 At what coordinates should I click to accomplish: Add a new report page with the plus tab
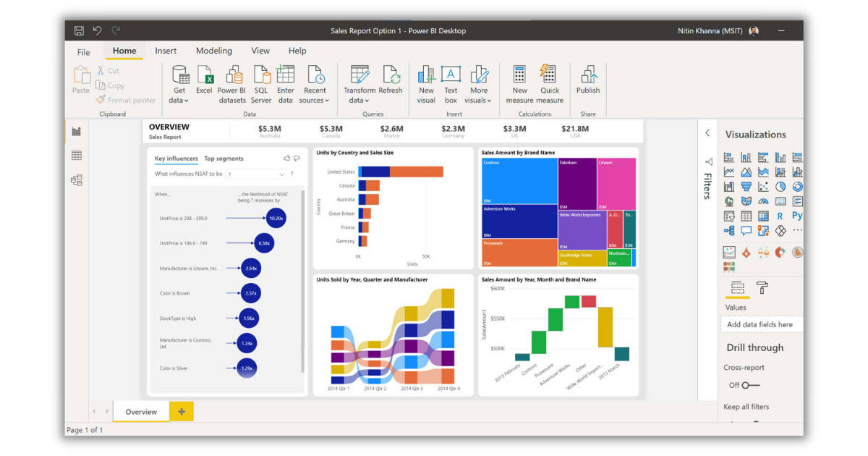click(x=180, y=410)
